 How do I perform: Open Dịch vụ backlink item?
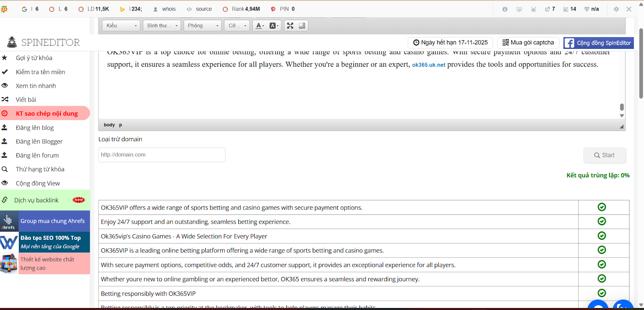[45, 200]
